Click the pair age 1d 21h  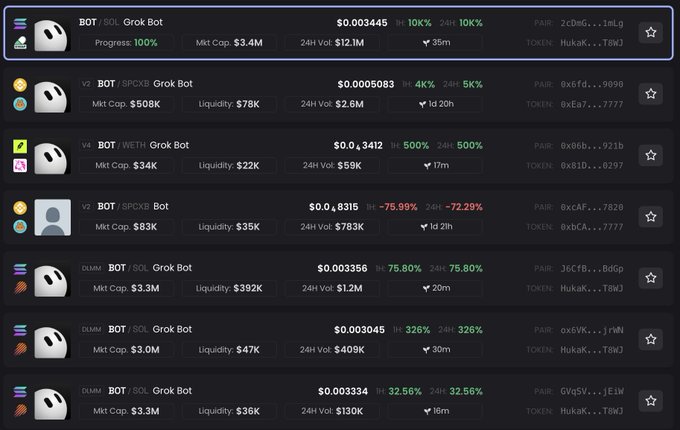(x=441, y=227)
